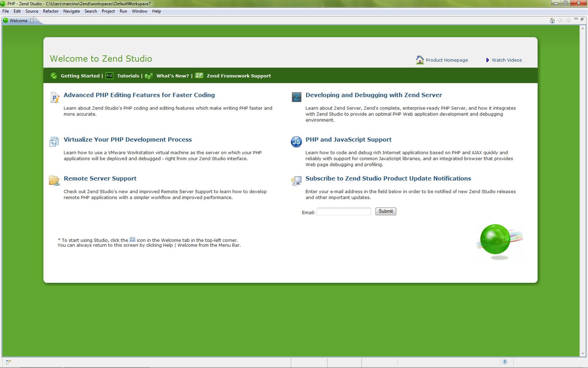
Task: Open the Getting Started section
Action: 80,76
